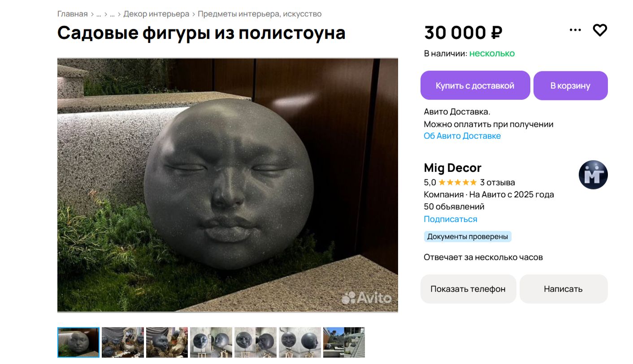This screenshot has width=633, height=364.
Task: Open 'Об Авито Доставке' link
Action: coord(462,136)
